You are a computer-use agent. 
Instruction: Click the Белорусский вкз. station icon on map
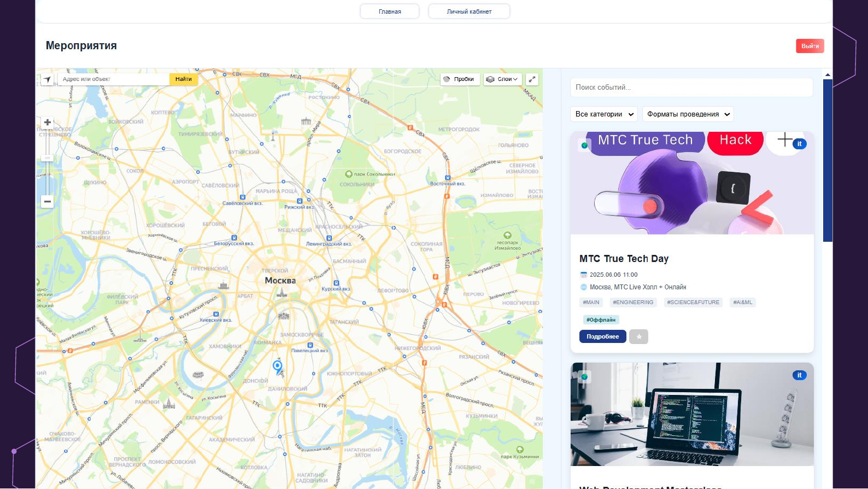234,238
